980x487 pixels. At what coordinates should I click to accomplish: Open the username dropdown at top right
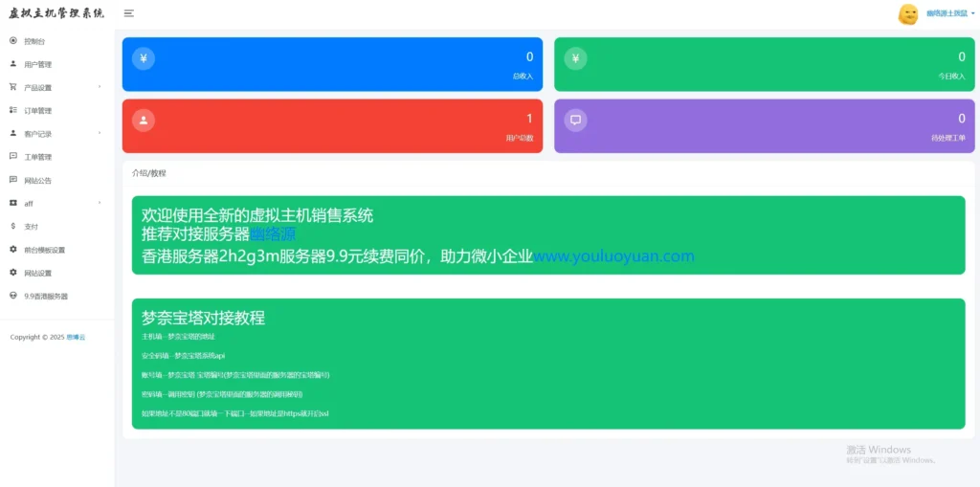949,14
